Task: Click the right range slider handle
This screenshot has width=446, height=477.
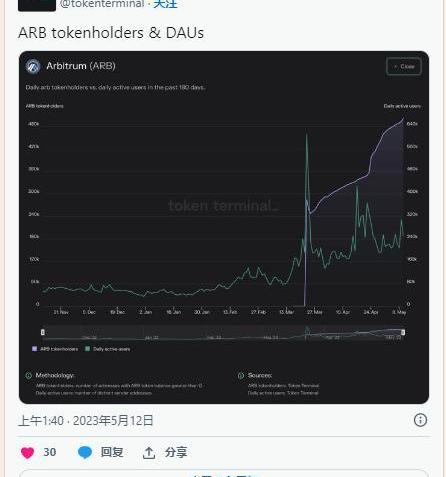Action: 403,332
